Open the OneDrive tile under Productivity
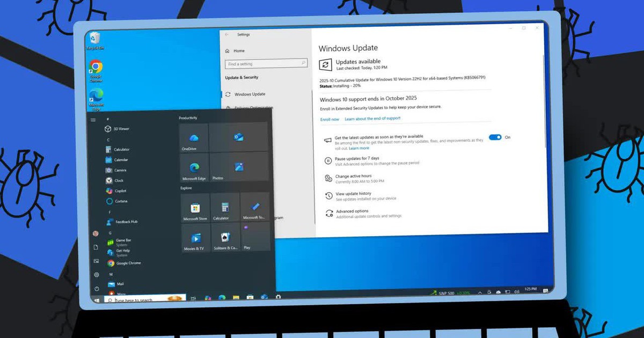This screenshot has height=338, width=644. click(x=193, y=138)
